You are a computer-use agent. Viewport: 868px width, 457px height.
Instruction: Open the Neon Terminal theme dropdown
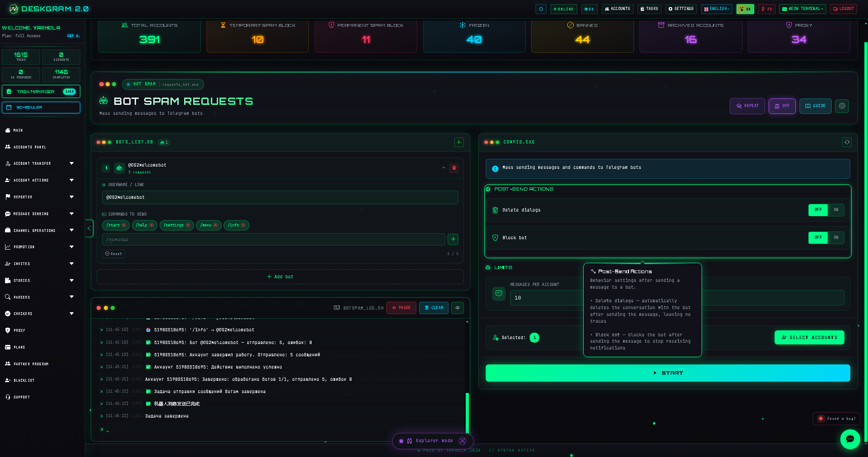point(803,9)
